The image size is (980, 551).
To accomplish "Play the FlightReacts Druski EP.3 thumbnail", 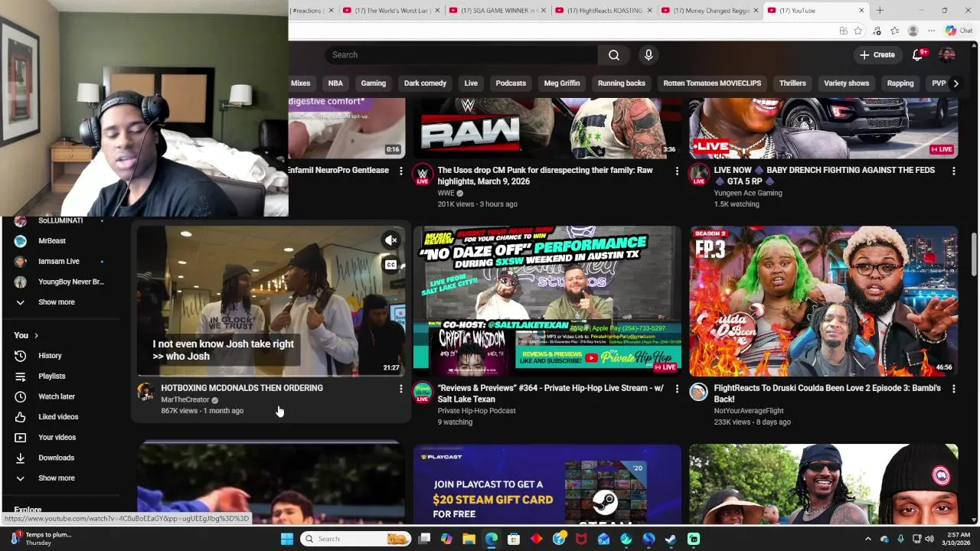I will tap(824, 300).
